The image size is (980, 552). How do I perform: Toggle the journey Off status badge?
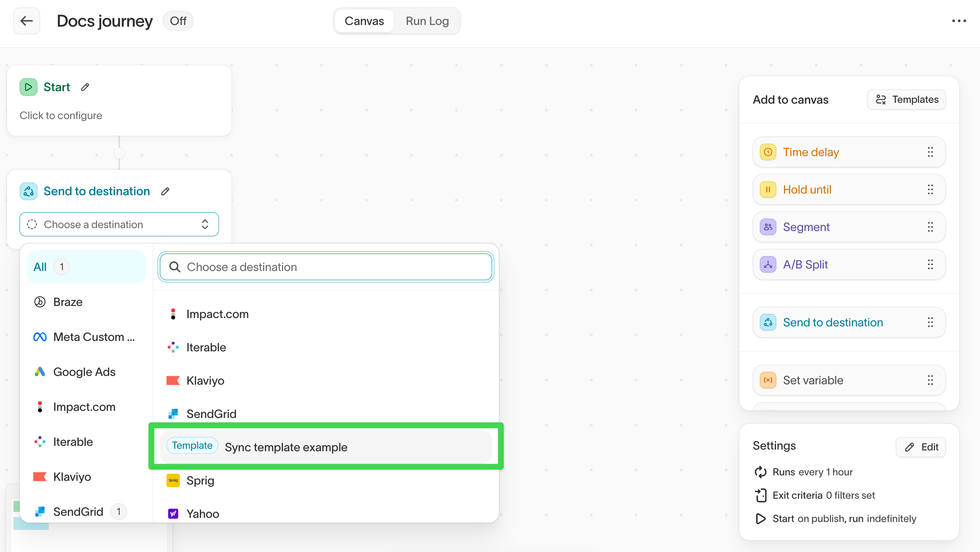178,21
